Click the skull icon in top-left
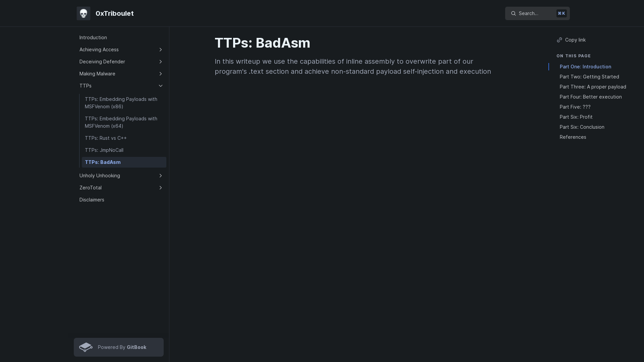Viewport: 644px width, 362px height. 83,13
